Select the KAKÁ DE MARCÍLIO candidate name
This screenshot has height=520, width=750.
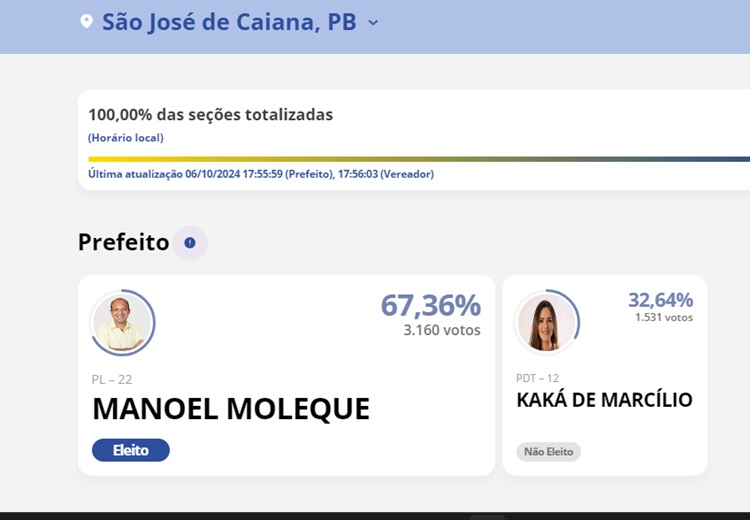click(604, 400)
